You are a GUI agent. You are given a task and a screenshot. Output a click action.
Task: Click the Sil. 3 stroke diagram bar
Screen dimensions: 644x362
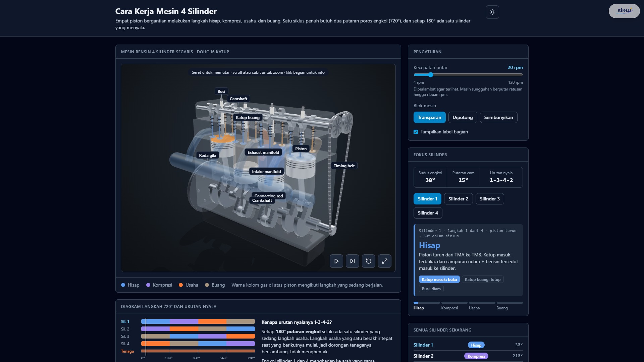click(198, 336)
